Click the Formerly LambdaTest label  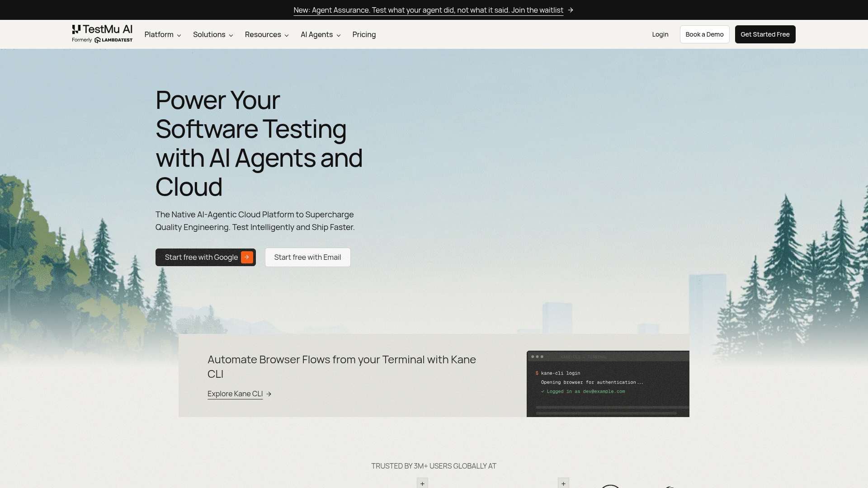(102, 40)
